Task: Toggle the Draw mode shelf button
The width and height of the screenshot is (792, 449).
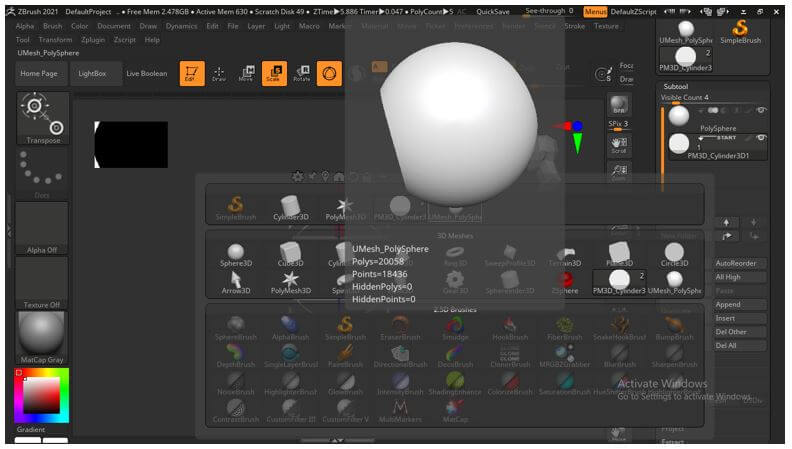Action: (x=219, y=73)
